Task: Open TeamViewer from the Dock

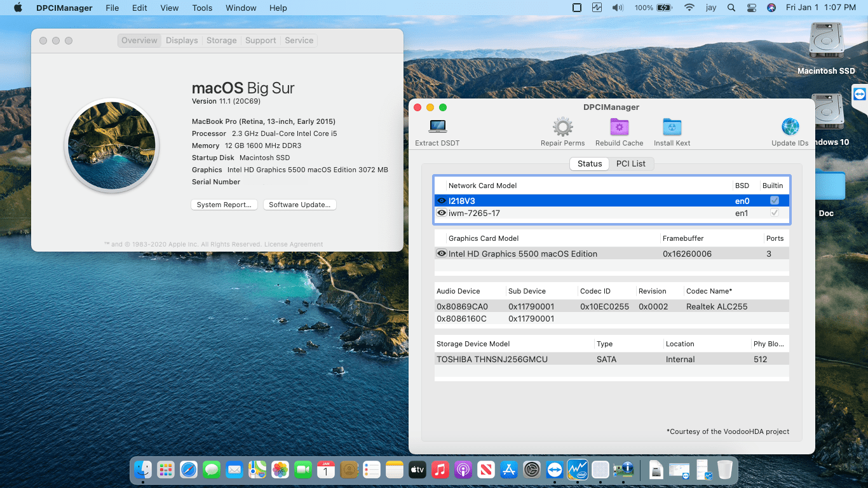Action: [x=555, y=470]
